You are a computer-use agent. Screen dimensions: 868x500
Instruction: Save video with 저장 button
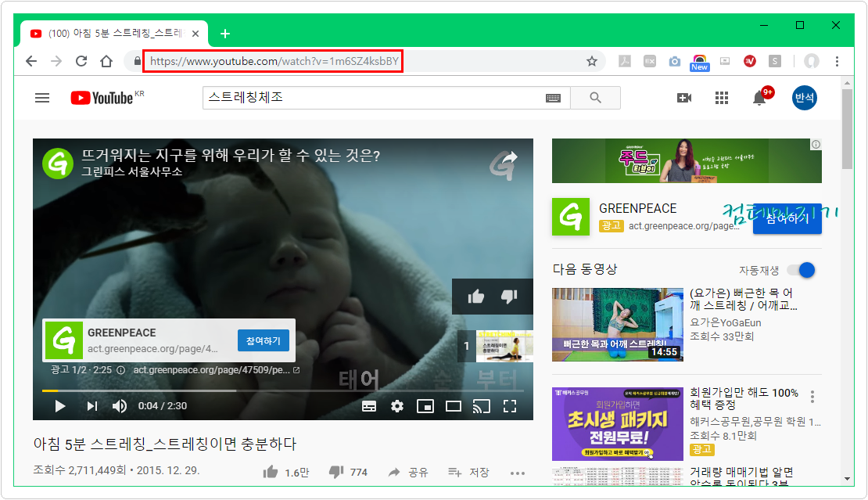pyautogui.click(x=469, y=473)
